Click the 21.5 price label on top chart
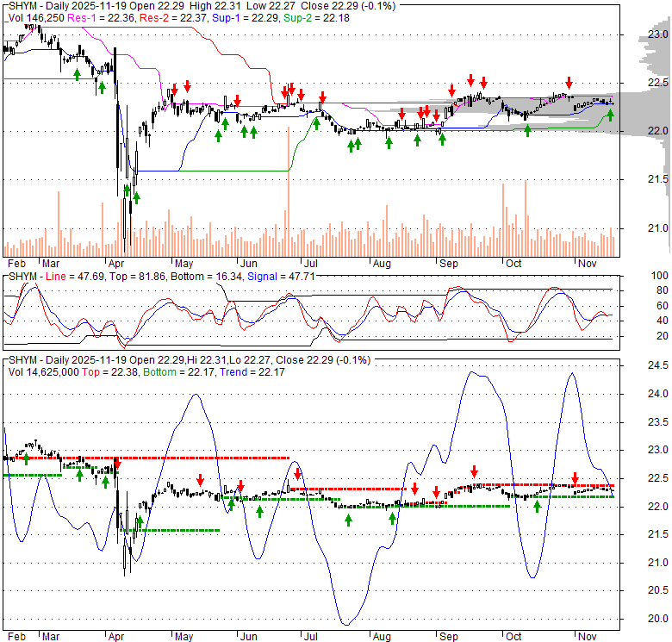 pyautogui.click(x=657, y=179)
